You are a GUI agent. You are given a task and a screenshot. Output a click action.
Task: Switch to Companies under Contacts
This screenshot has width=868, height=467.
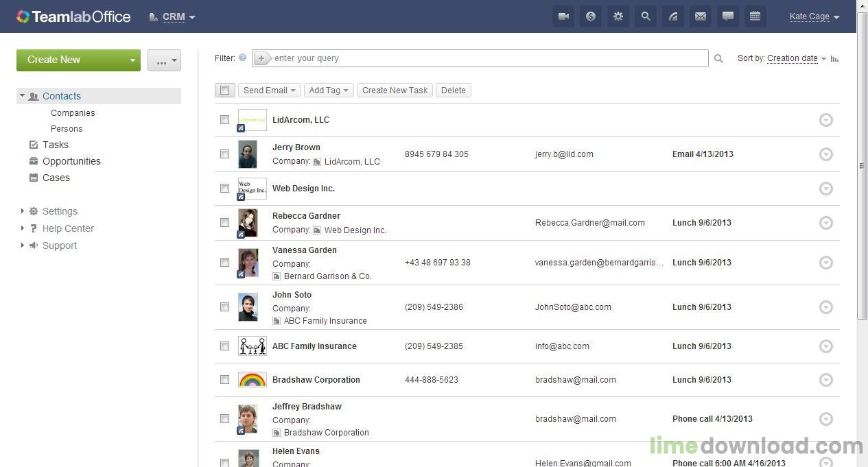pyautogui.click(x=73, y=112)
